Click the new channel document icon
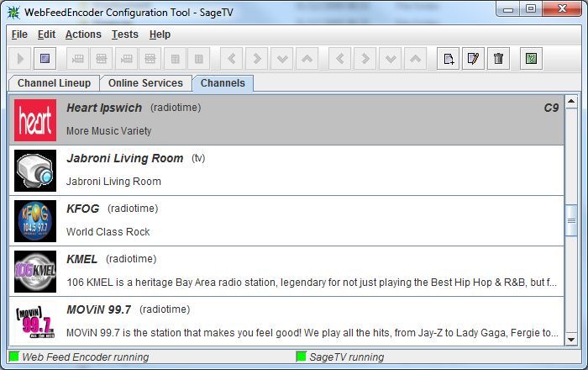588x370 pixels. [x=449, y=59]
